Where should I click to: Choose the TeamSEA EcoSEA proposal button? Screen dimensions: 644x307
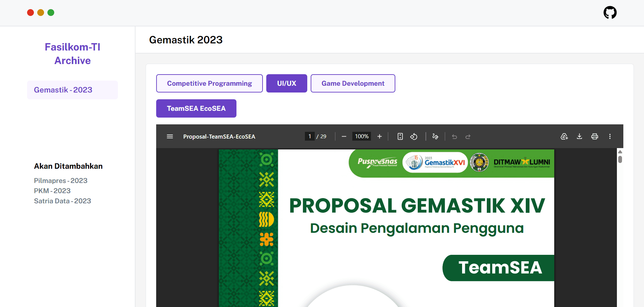point(196,108)
